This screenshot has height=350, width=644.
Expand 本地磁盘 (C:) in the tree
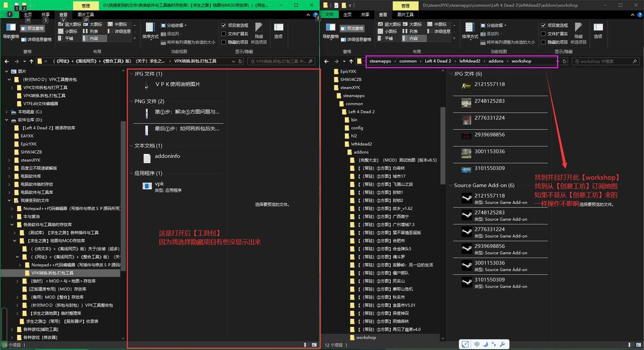coord(6,112)
